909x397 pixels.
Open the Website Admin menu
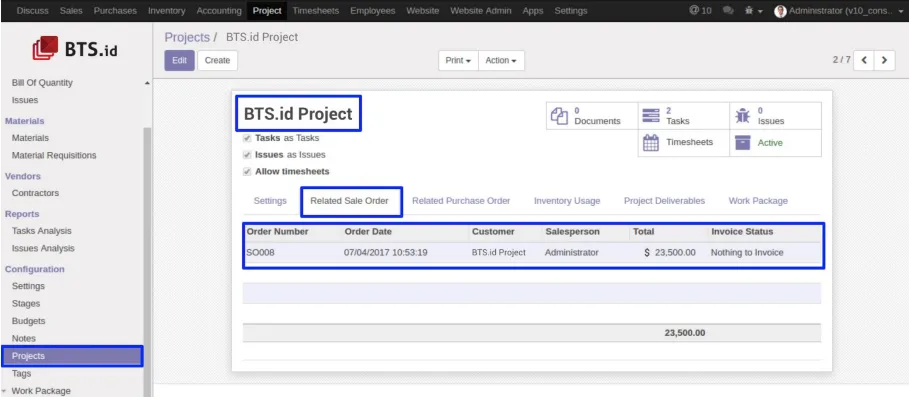pos(481,10)
